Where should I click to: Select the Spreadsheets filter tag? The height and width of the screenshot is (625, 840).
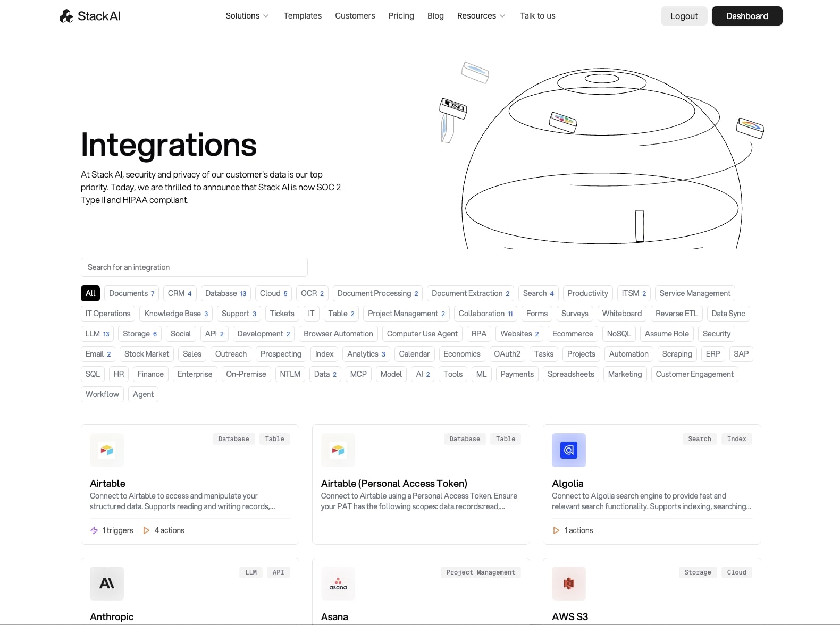point(571,374)
